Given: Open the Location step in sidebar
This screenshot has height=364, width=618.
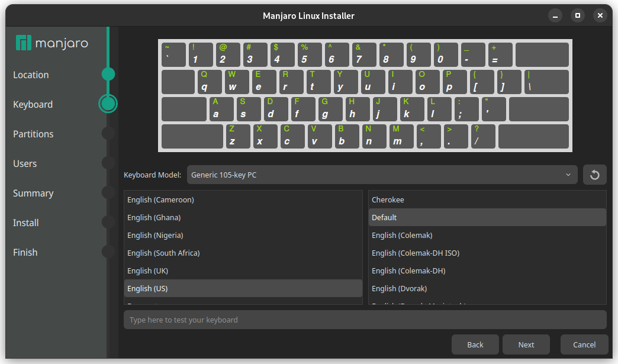Looking at the screenshot, I should 31,75.
